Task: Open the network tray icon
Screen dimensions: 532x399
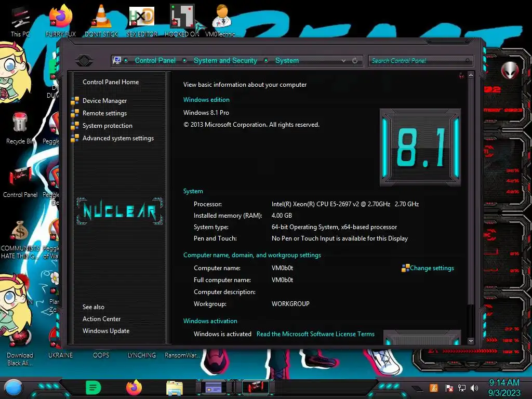Action: point(462,388)
